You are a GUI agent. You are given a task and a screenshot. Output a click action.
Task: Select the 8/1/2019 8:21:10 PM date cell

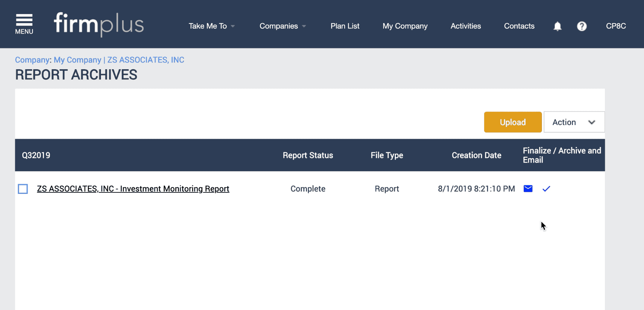(x=476, y=189)
